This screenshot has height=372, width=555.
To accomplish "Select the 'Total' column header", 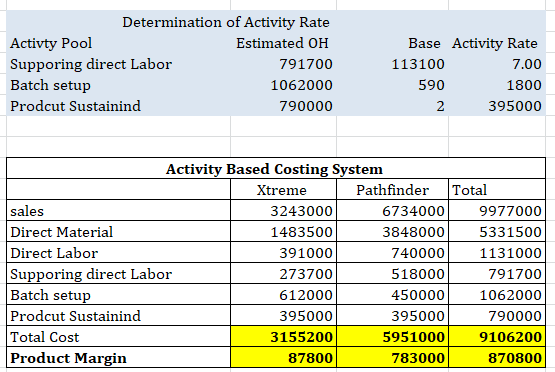I will tap(469, 190).
